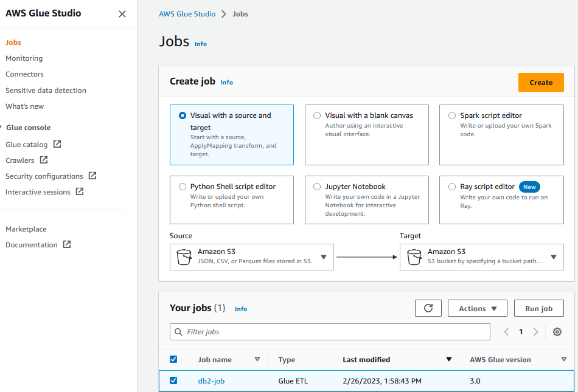Viewport: 578px width, 392px height.
Task: Click the Target Amazon S3 bucket icon
Action: click(x=414, y=257)
